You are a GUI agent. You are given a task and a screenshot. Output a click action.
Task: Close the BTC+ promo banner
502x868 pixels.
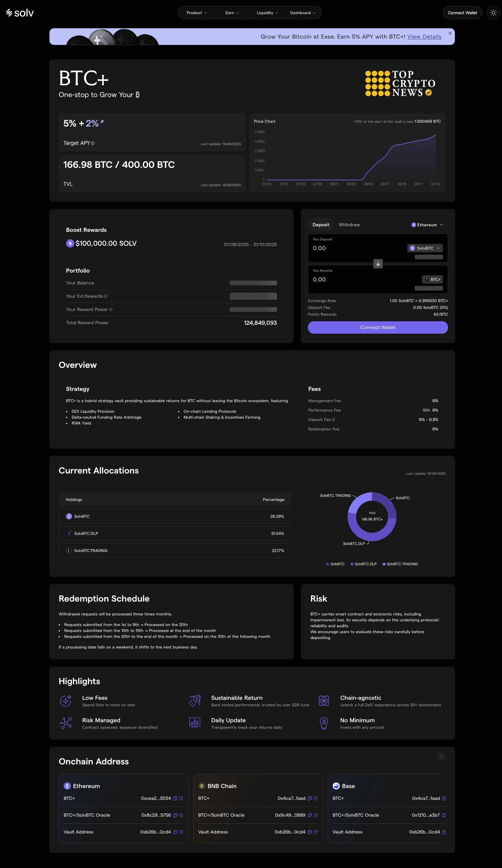(450, 33)
